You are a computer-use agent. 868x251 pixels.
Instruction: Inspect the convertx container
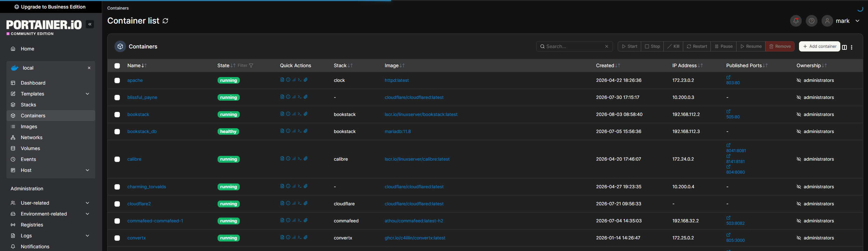tap(288, 237)
